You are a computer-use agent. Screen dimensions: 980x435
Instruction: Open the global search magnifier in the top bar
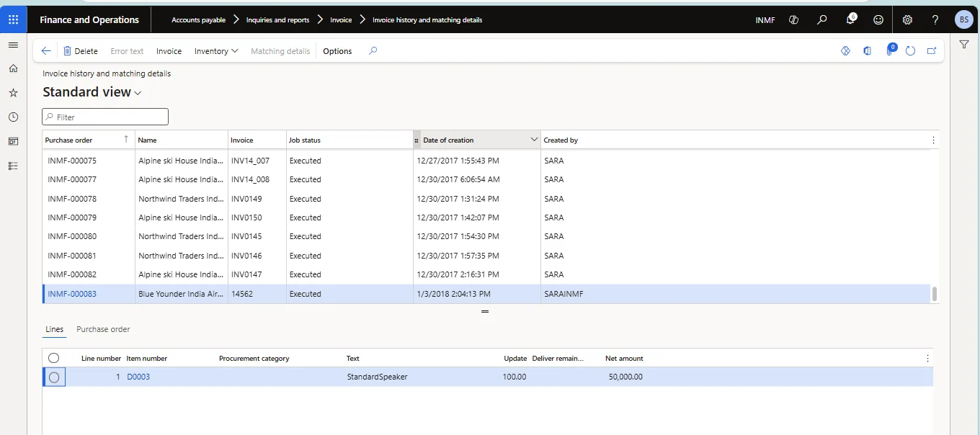[822, 20]
